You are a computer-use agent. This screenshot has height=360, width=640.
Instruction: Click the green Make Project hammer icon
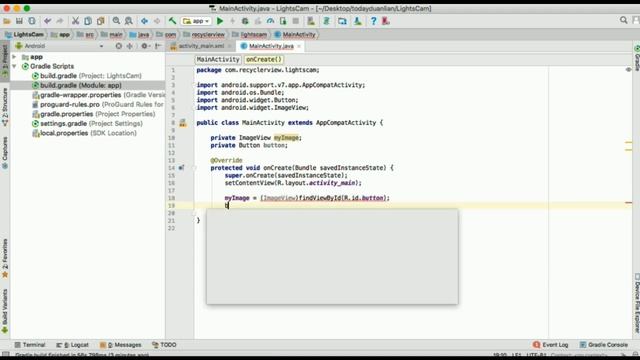pos(172,21)
